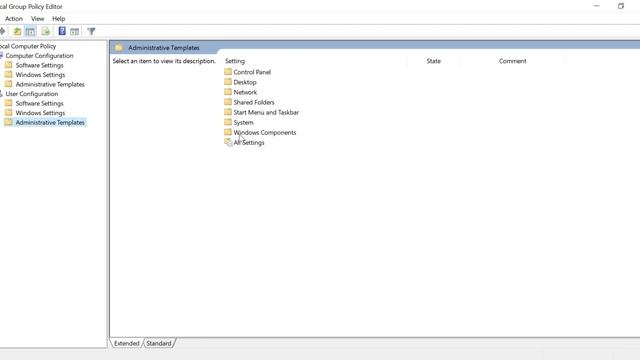This screenshot has width=640, height=360.
Task: Select the System list entry
Action: point(243,122)
